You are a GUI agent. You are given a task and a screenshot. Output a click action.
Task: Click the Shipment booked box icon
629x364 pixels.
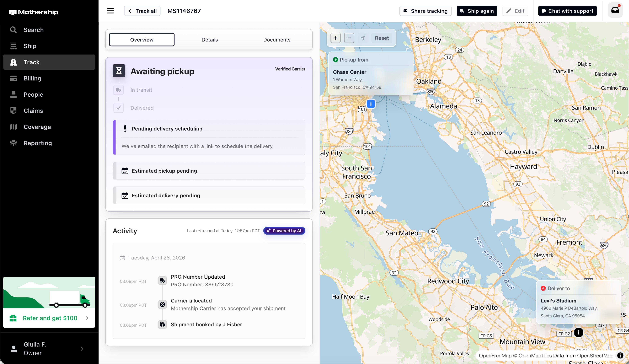pyautogui.click(x=162, y=324)
